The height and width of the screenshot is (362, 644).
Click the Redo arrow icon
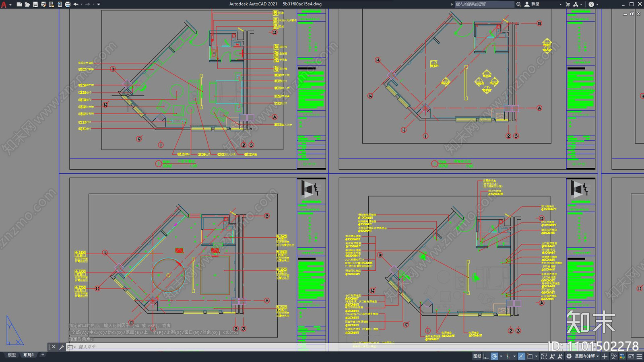click(88, 4)
